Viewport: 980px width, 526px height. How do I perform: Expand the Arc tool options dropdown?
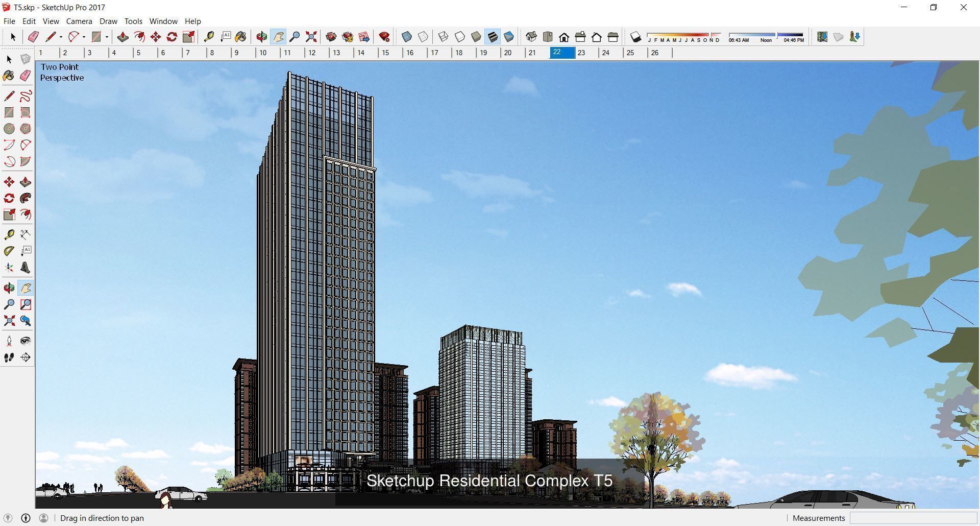(x=84, y=37)
